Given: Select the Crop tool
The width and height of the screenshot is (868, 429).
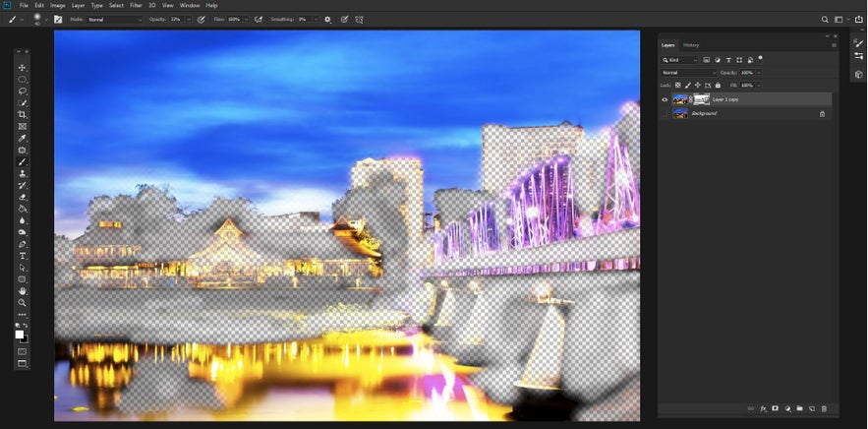Looking at the screenshot, I should click(x=23, y=115).
